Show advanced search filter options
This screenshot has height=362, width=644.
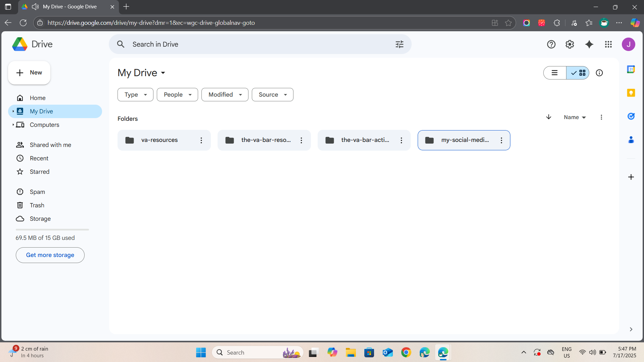point(399,44)
